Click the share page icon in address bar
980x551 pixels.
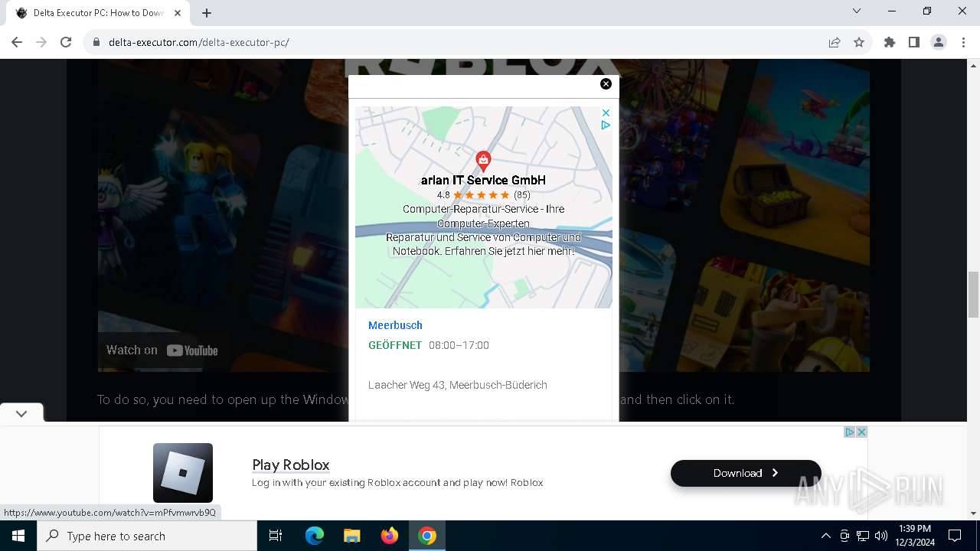[835, 42]
